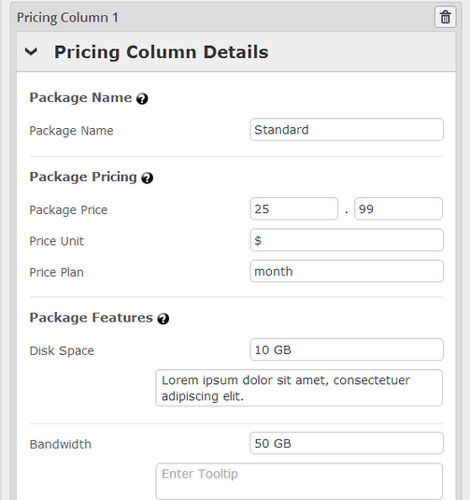Focus the Price Unit field with dollar sign

(x=347, y=240)
